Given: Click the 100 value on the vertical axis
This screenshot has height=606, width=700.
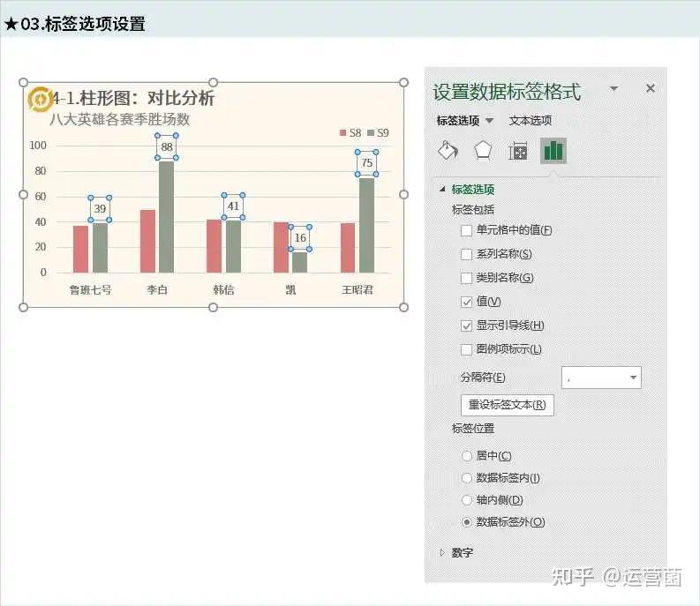Looking at the screenshot, I should point(38,146).
